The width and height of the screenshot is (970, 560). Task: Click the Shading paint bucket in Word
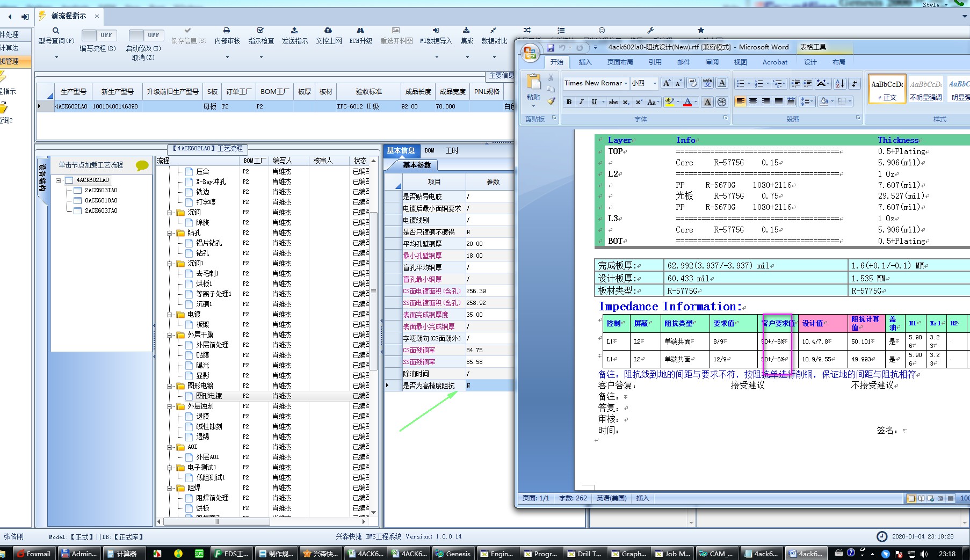824,101
